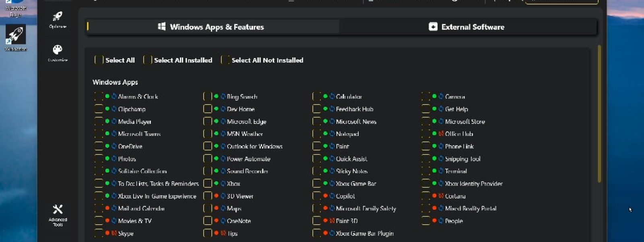This screenshot has height=242, width=644.
Task: Tick the OneNote checkbox
Action: coord(208,221)
